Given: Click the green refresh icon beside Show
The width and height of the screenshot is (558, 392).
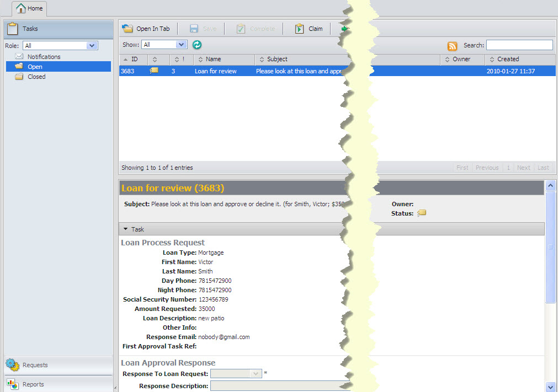Looking at the screenshot, I should pos(197,45).
